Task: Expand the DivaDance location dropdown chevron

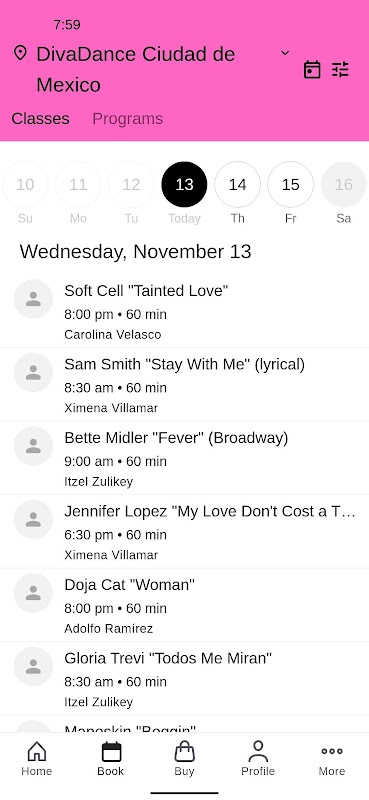Action: point(285,53)
